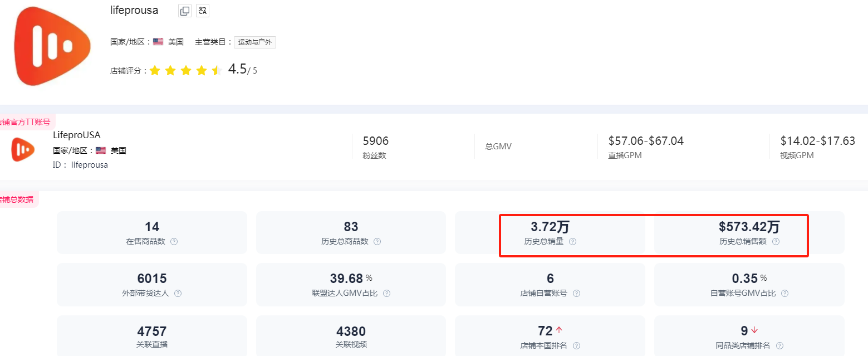The width and height of the screenshot is (868, 356).
Task: Click the copy icon next to lifeprousa
Action: click(x=185, y=11)
